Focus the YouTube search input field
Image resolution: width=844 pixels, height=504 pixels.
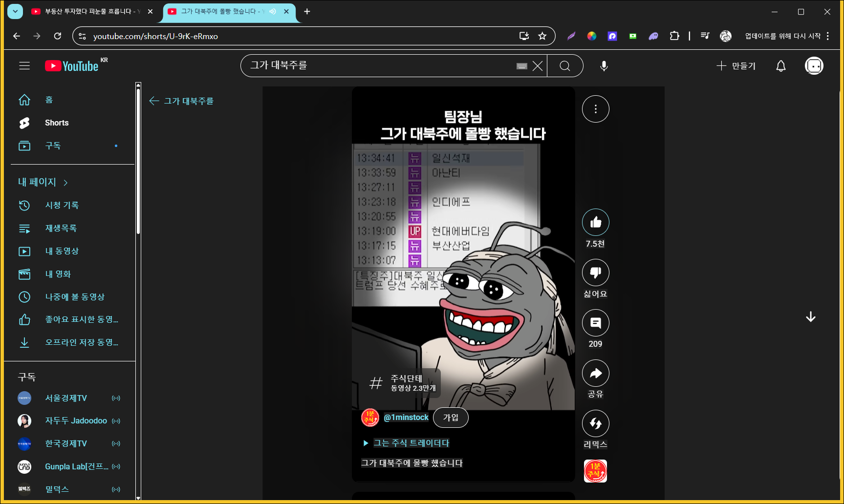coord(381,66)
